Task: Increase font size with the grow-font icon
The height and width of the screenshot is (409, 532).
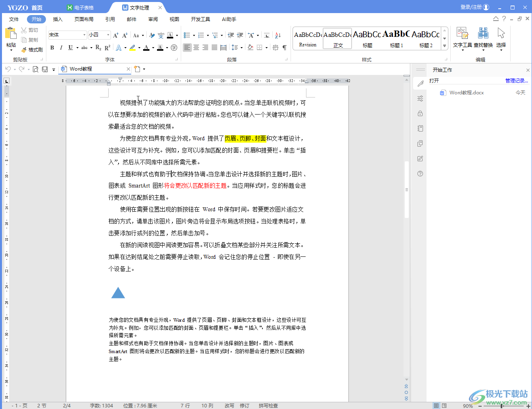Action: (x=116, y=35)
